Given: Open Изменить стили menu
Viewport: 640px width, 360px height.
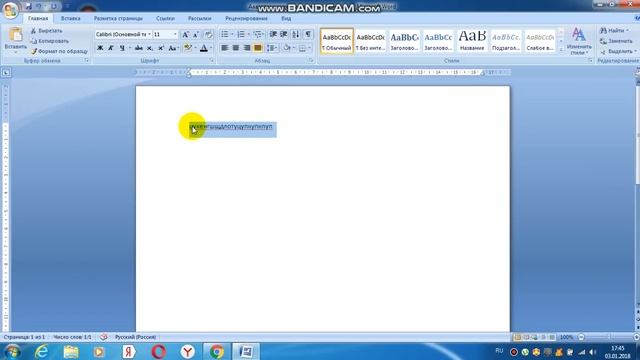Looking at the screenshot, I should [x=579, y=41].
